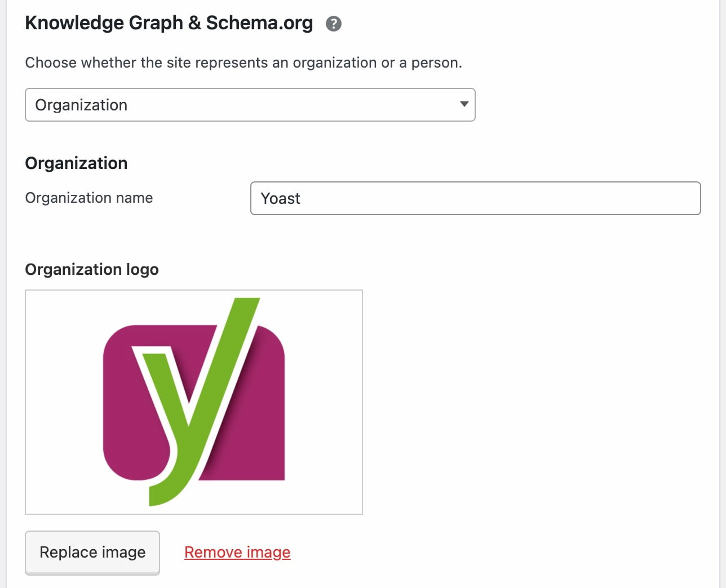Click the Knowledge Graph & Schema.org heading

pos(169,23)
